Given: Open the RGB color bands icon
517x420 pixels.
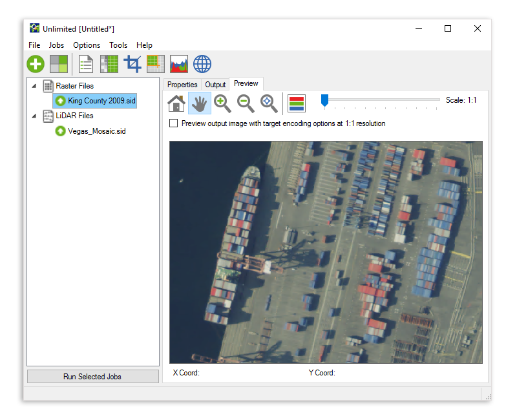Looking at the screenshot, I should click(x=297, y=103).
